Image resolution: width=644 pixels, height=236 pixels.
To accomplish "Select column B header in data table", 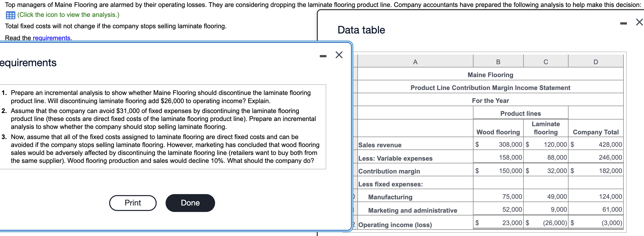I will pos(498,61).
